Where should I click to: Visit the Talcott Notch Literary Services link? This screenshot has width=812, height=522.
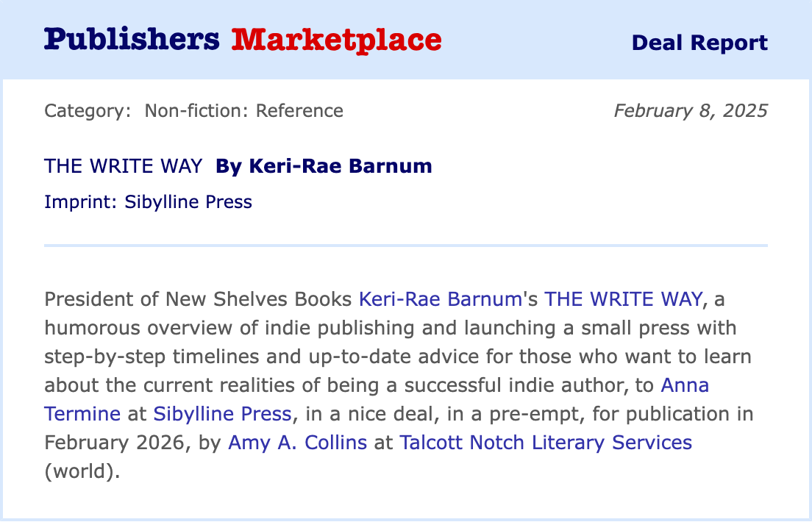tap(545, 442)
